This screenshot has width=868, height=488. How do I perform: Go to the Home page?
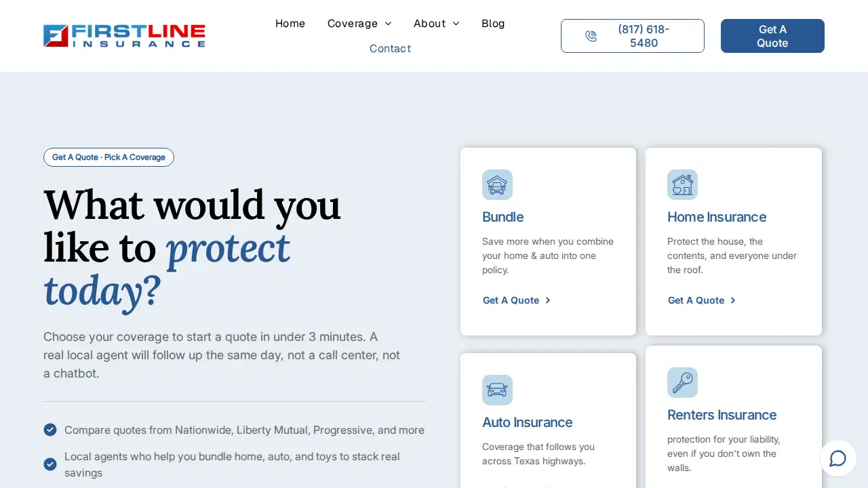pyautogui.click(x=290, y=24)
